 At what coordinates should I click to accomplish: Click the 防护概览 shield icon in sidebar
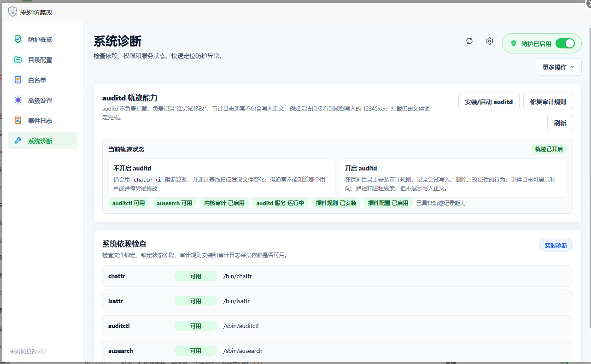[18, 39]
